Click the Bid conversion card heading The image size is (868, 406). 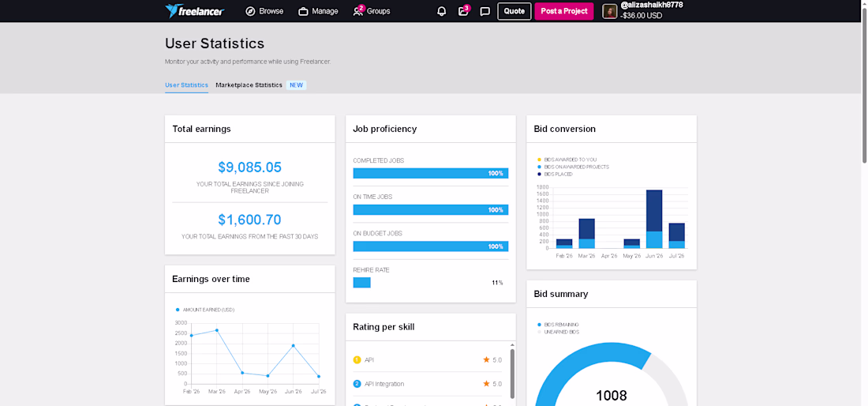point(565,129)
